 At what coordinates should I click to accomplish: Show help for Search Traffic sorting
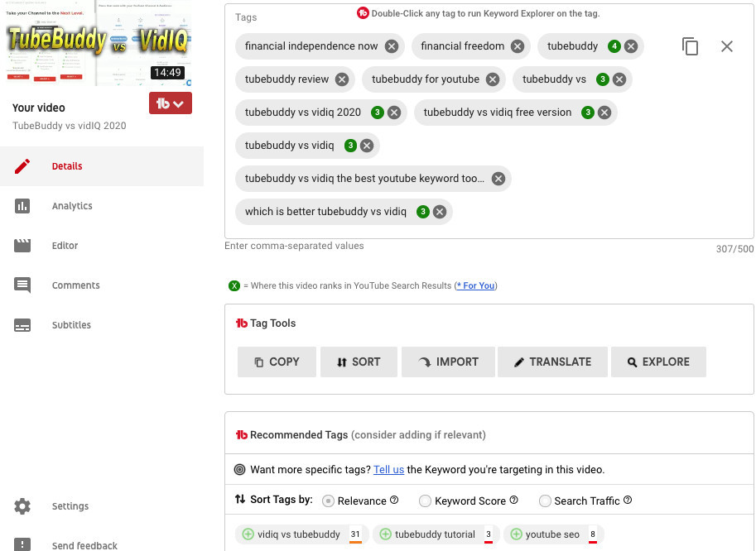coord(628,500)
